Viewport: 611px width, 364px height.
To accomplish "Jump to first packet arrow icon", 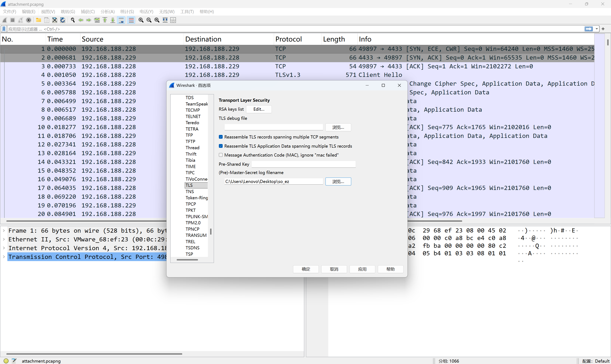I will click(x=105, y=20).
